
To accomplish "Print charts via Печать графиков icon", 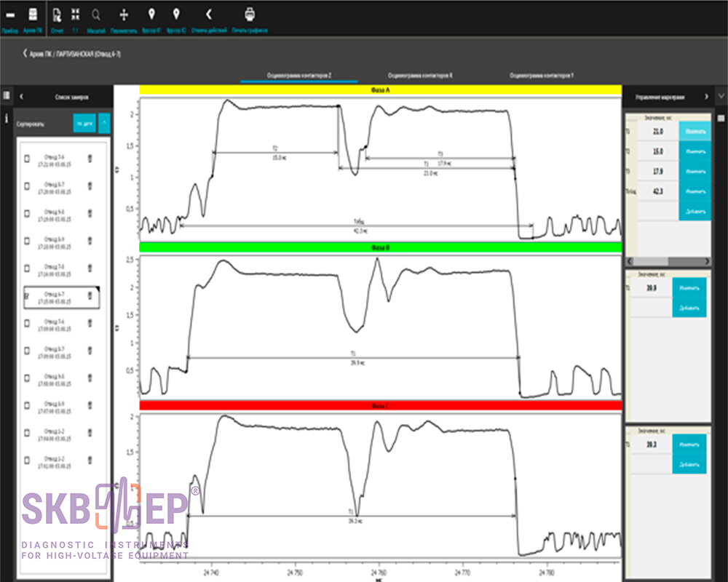I will pos(250,15).
